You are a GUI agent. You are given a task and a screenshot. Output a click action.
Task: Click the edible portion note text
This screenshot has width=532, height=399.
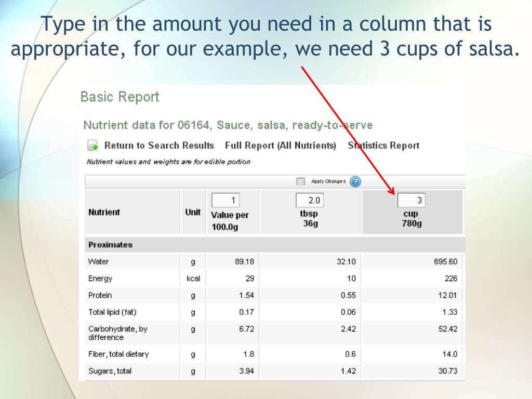pos(168,162)
